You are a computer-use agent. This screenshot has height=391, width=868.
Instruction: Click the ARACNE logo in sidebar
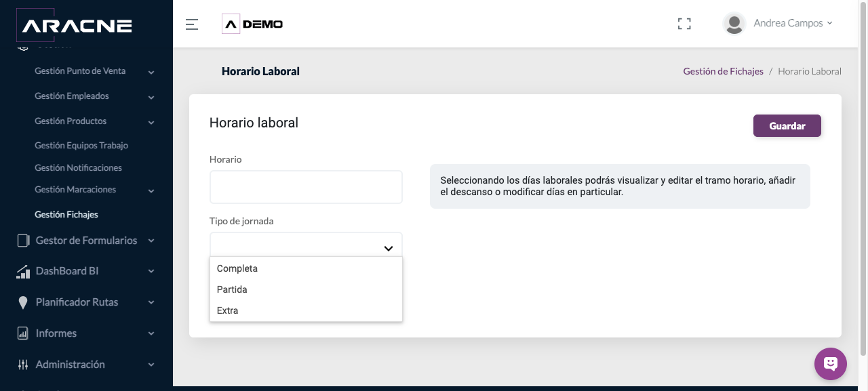[x=74, y=25]
